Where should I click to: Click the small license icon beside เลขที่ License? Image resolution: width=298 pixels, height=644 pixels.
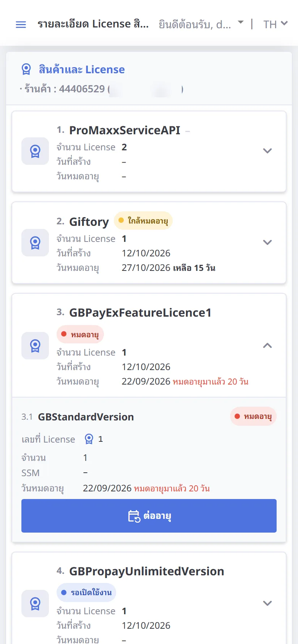click(x=89, y=439)
